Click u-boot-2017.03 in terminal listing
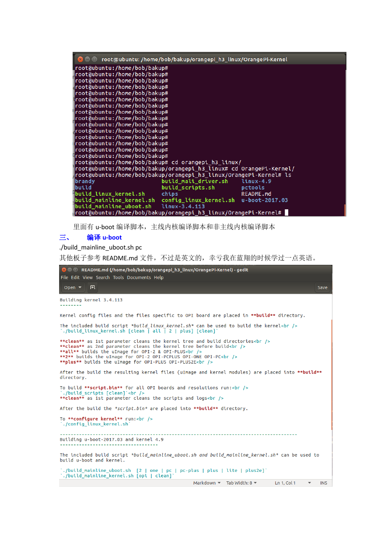Image resolution: width=392 pixels, height=554 pixels. 264,200
